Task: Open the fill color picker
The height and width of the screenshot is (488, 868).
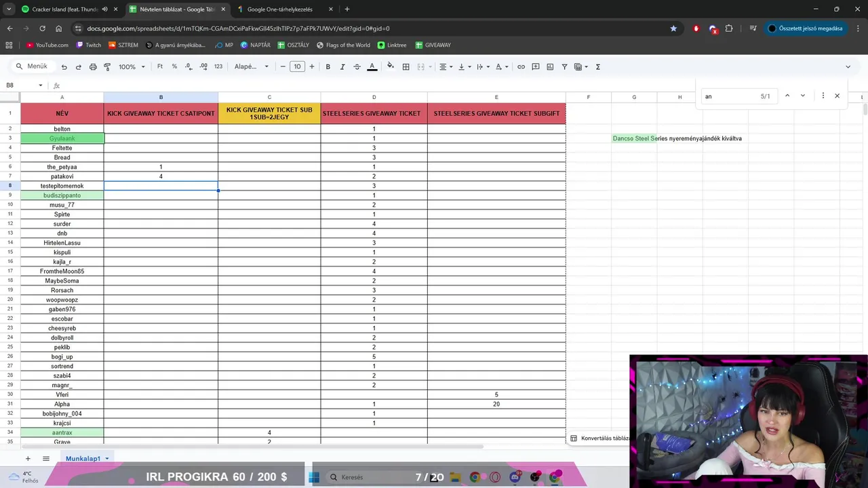Action: [x=390, y=66]
